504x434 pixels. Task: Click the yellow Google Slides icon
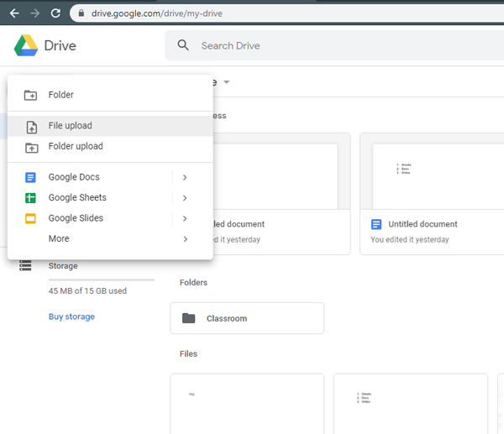pos(31,218)
